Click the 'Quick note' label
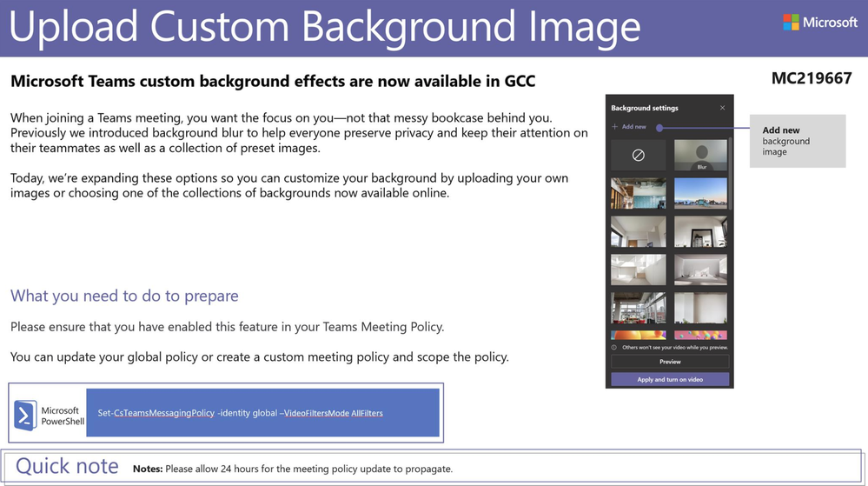The width and height of the screenshot is (868, 486). pyautogui.click(x=67, y=467)
